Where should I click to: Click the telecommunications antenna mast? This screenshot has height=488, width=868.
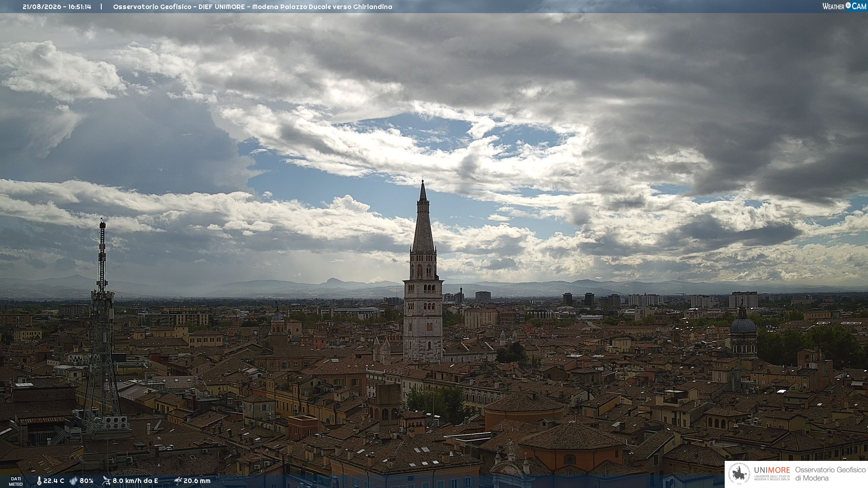(x=102, y=325)
